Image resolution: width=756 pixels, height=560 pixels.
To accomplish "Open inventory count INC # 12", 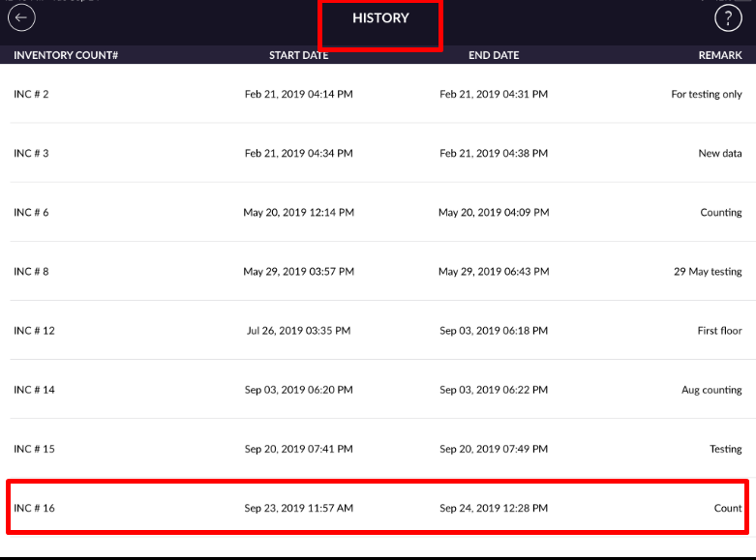I will click(34, 331).
